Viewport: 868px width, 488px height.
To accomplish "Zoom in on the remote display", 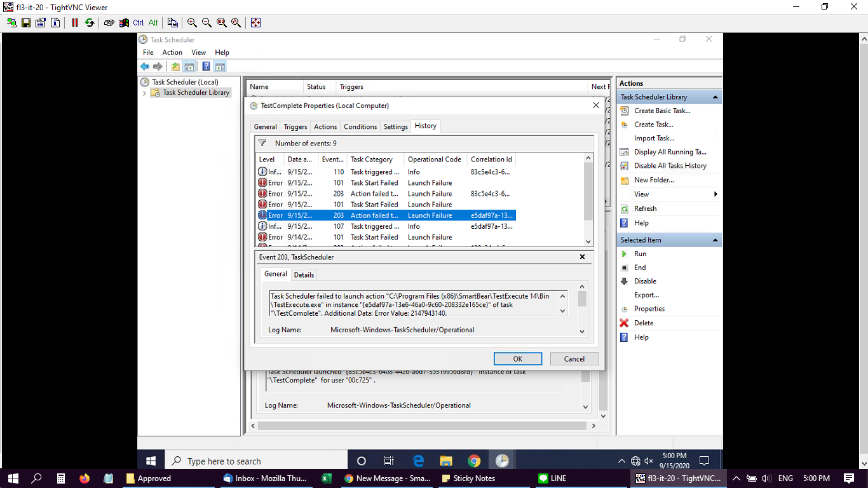I will click(192, 22).
